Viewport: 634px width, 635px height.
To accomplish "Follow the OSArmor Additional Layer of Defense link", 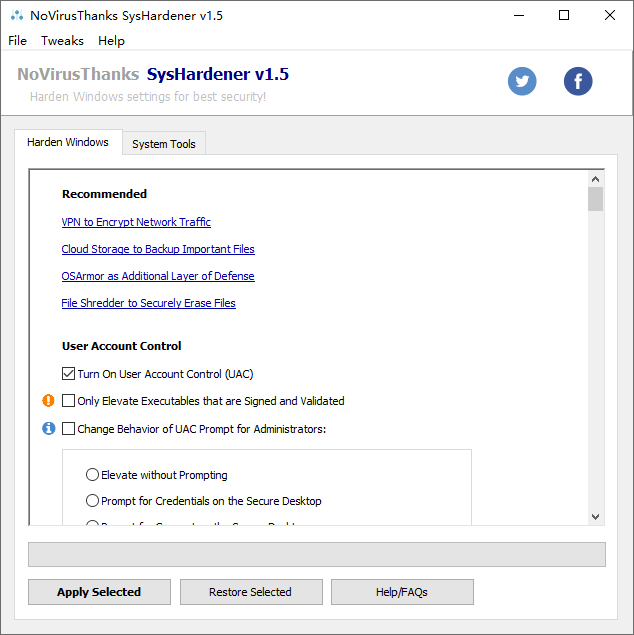I will click(158, 276).
